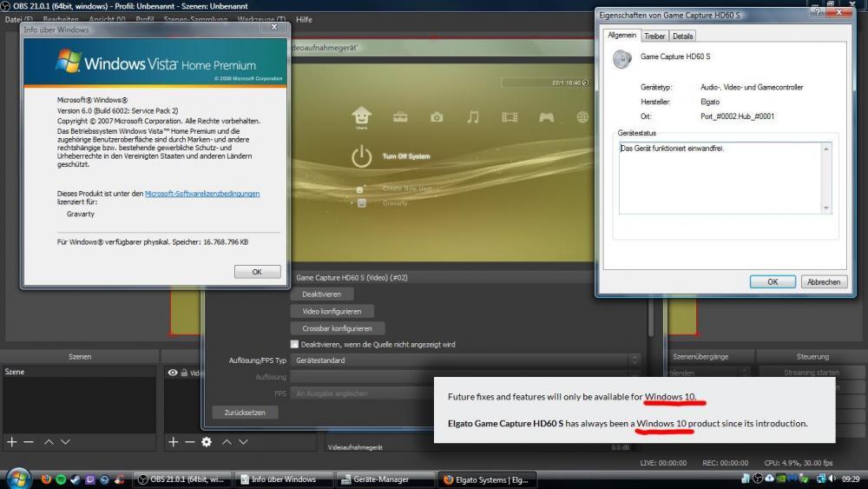Click the cloud upload tray icon
The width and height of the screenshot is (868, 489).
pos(769,479)
